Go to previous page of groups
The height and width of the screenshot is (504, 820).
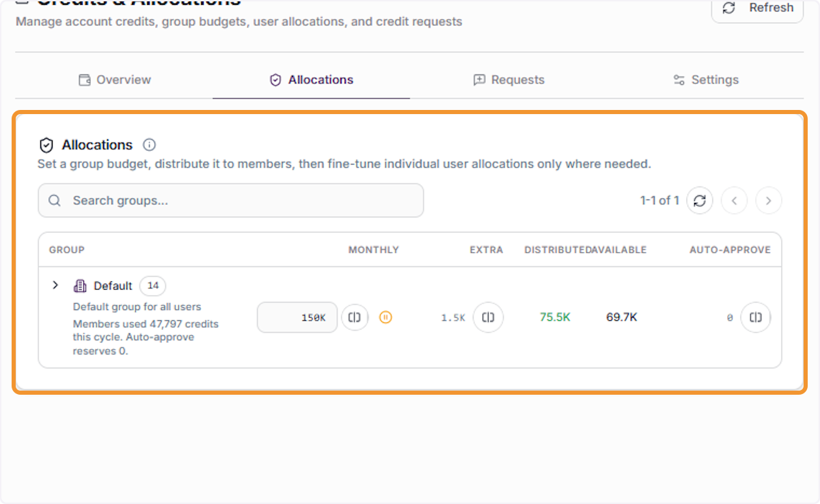tap(734, 201)
